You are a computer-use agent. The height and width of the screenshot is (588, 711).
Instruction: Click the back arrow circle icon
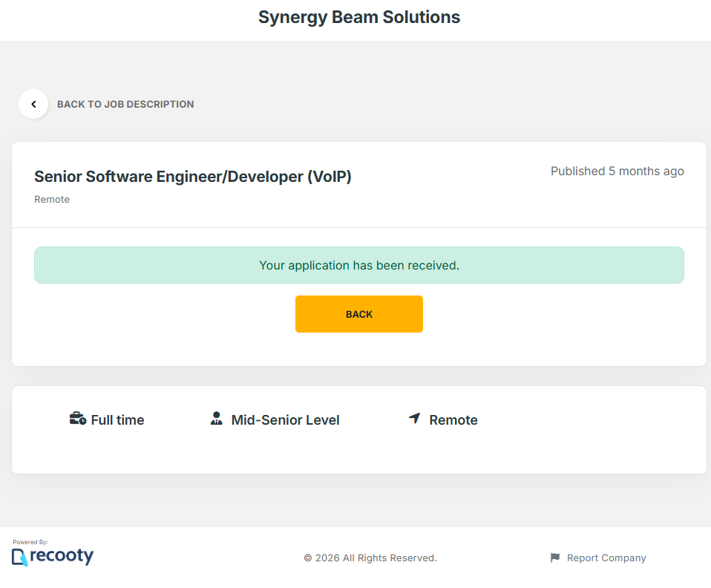pyautogui.click(x=33, y=105)
